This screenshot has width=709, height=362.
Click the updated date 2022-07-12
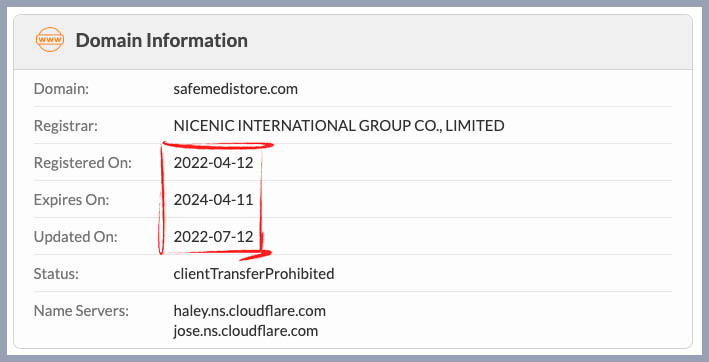213,236
